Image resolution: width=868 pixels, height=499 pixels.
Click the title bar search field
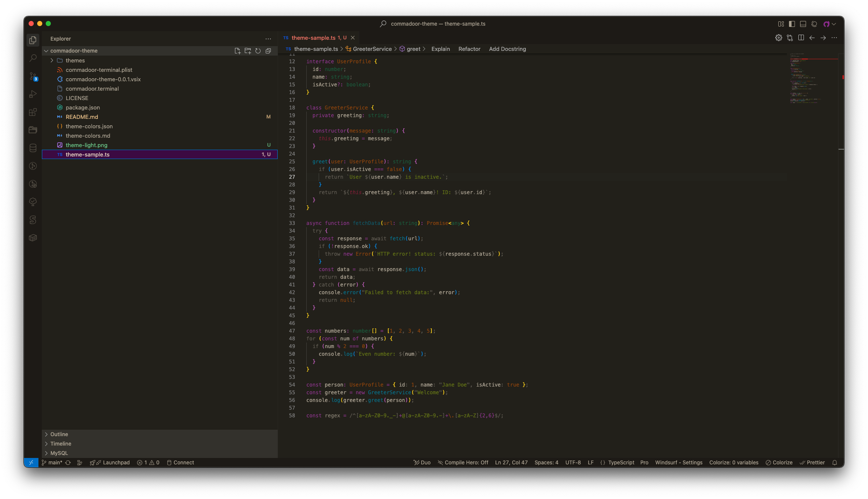pyautogui.click(x=433, y=24)
